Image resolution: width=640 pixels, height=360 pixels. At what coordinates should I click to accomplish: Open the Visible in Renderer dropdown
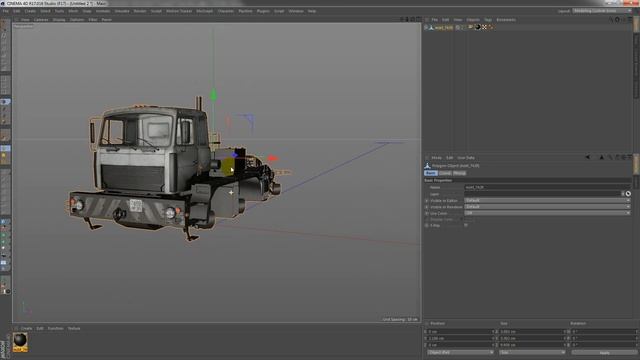click(x=547, y=207)
